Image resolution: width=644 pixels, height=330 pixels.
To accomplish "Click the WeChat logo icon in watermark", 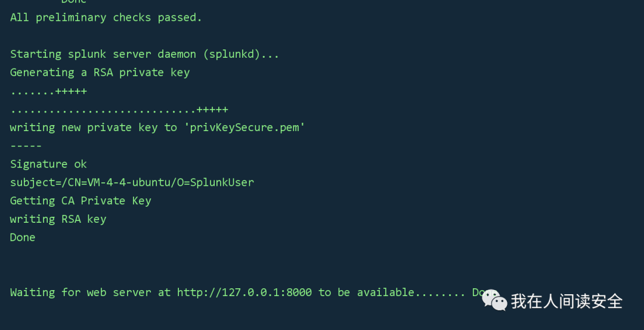I will point(494,300).
